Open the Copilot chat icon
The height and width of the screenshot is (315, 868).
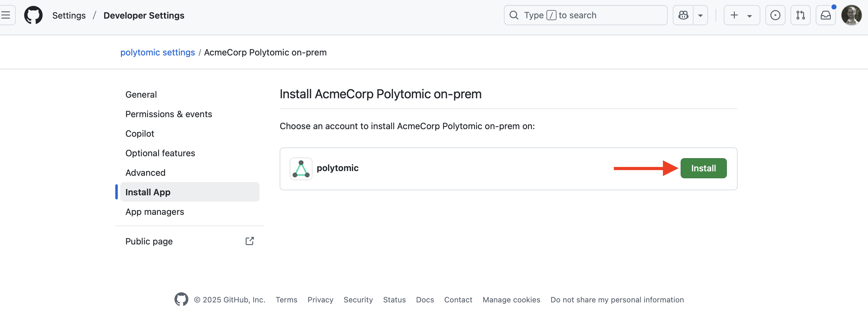click(683, 15)
